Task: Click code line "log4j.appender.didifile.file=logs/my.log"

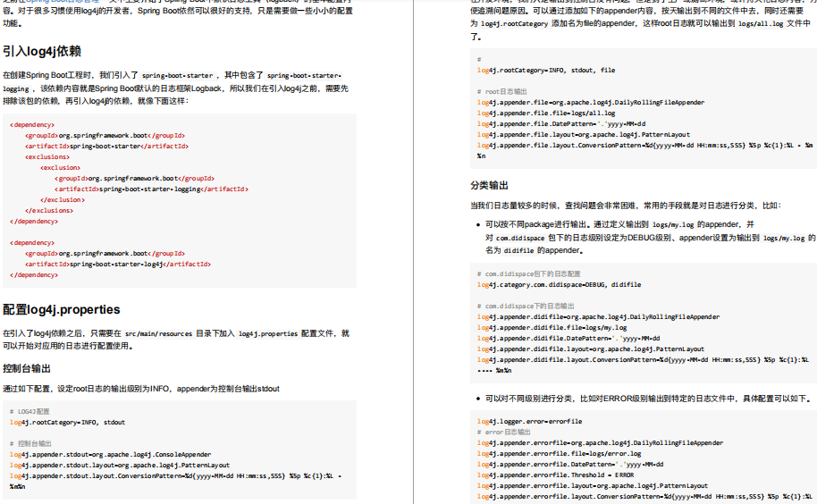Action: click(x=552, y=327)
